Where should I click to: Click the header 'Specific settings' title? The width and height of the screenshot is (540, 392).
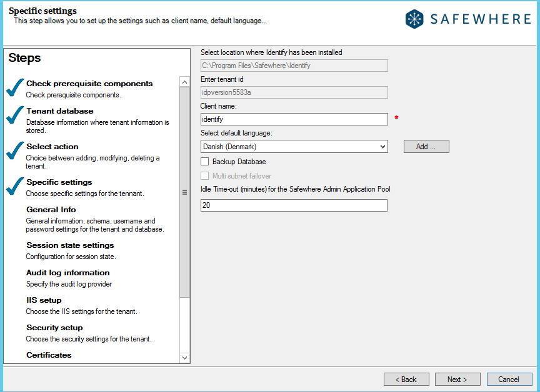point(42,11)
